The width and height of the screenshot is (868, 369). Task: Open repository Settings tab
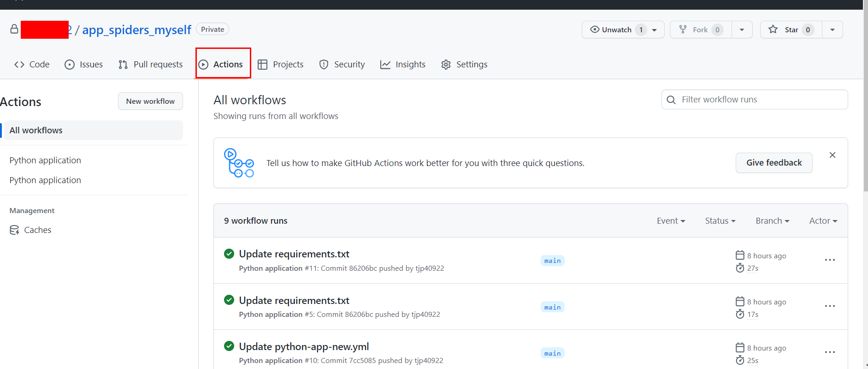coord(464,65)
